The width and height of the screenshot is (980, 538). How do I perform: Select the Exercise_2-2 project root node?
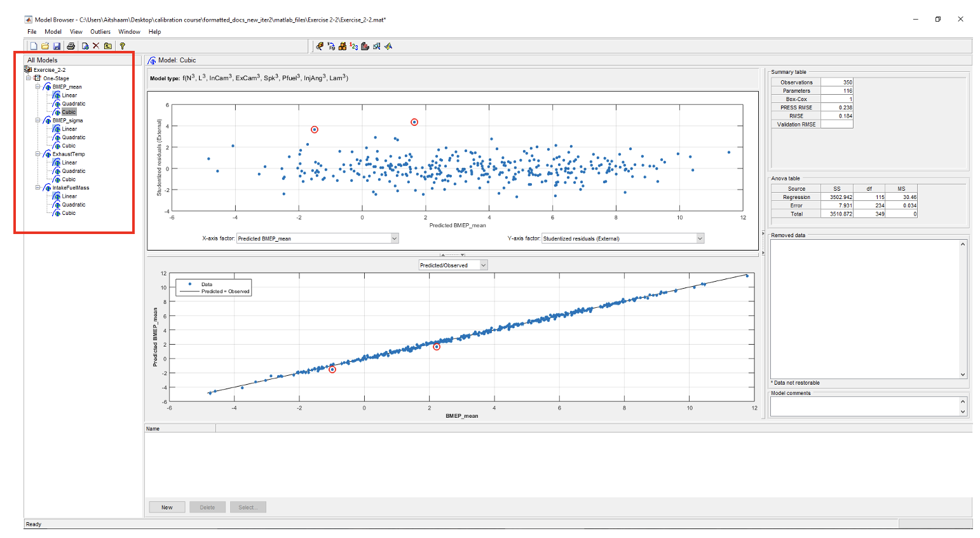click(50, 70)
